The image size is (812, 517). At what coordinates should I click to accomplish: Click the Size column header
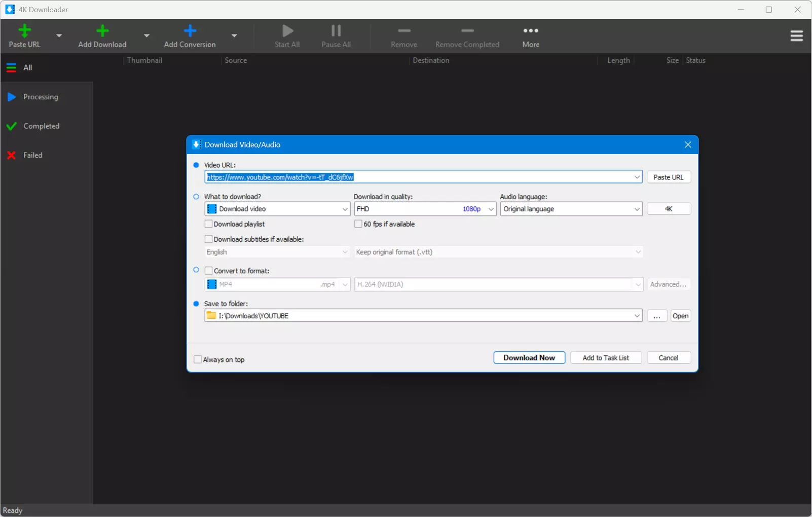[673, 60]
